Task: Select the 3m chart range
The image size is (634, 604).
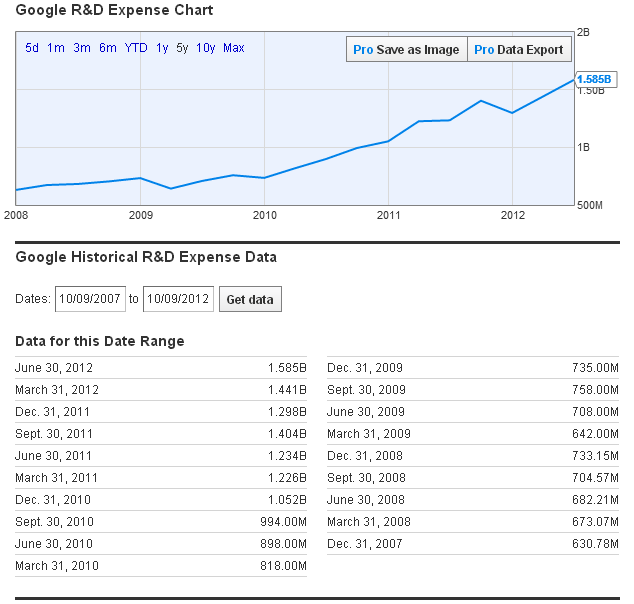Action: [82, 48]
